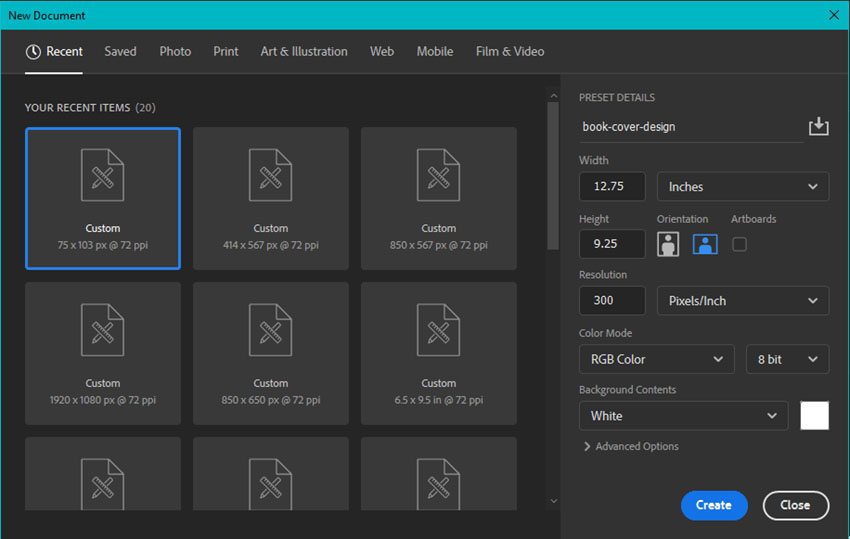Open the width units dropdown showing Inches
The height and width of the screenshot is (539, 850).
(743, 187)
